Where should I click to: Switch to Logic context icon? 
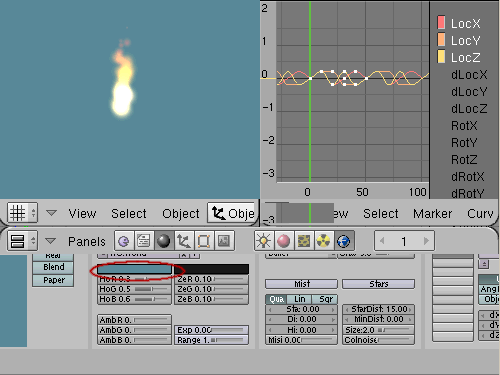coord(124,241)
